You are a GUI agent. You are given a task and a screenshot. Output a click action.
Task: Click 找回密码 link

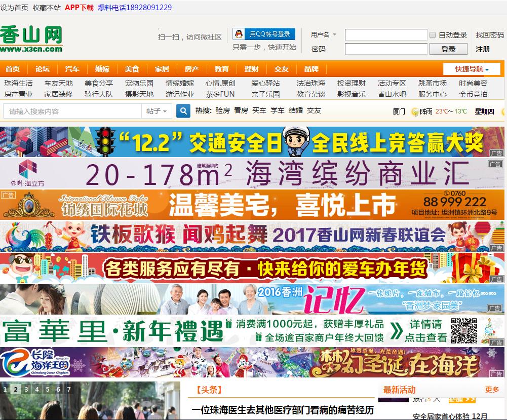(x=490, y=35)
